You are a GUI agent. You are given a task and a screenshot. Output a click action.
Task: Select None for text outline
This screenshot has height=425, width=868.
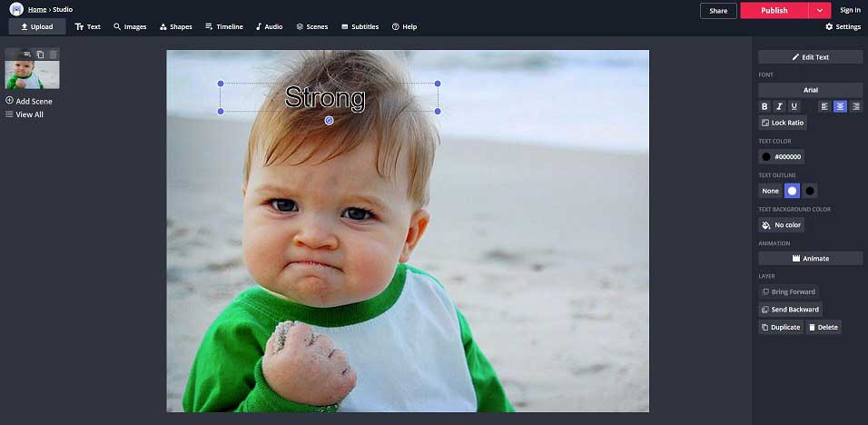770,191
